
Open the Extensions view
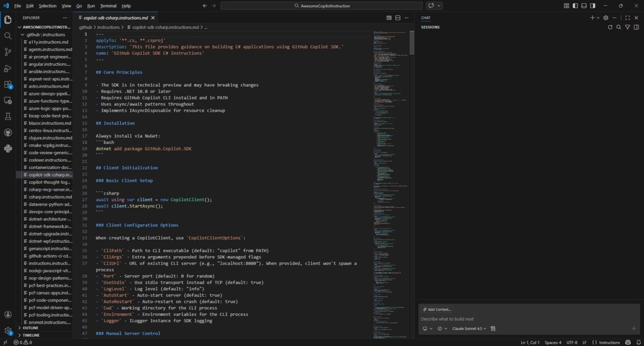[x=7, y=85]
